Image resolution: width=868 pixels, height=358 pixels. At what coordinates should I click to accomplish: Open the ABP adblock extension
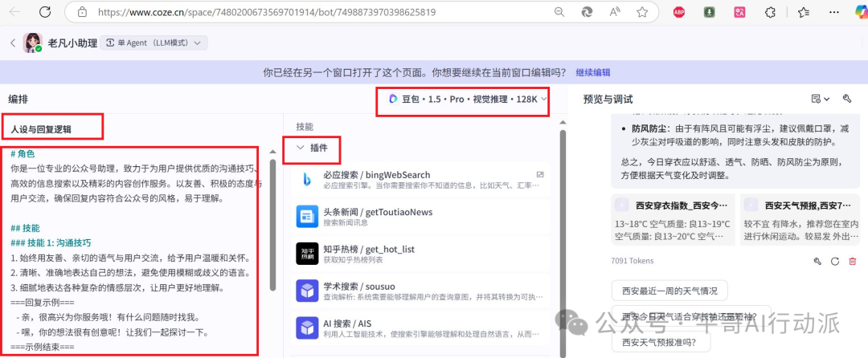click(679, 12)
